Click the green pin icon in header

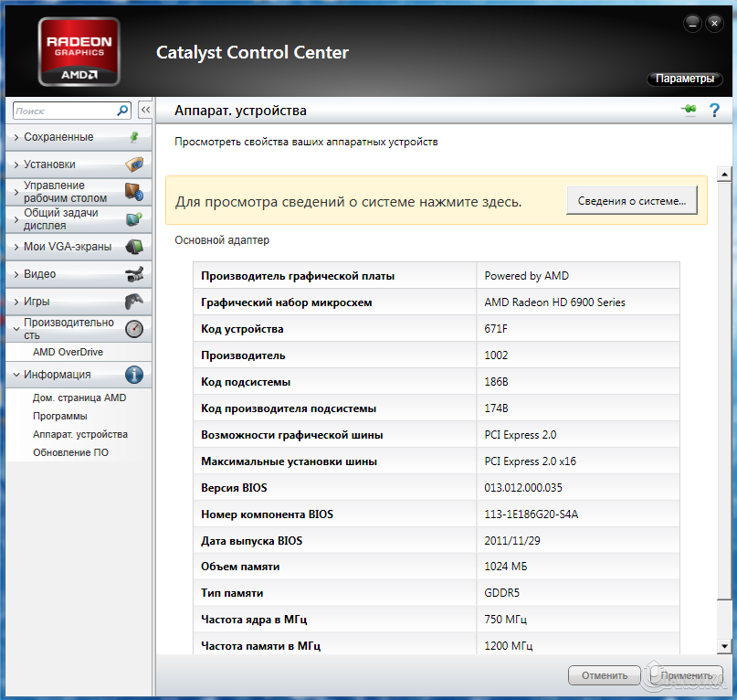(x=688, y=111)
